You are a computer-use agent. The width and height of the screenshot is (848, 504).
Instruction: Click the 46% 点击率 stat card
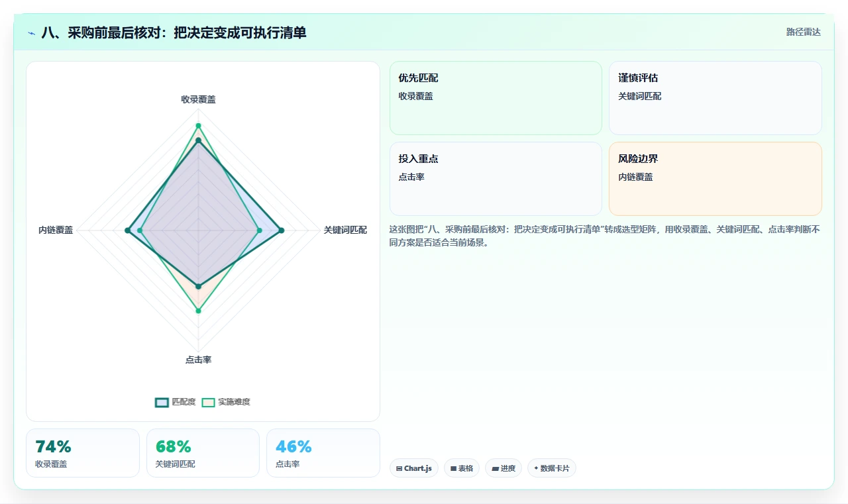[x=323, y=453]
